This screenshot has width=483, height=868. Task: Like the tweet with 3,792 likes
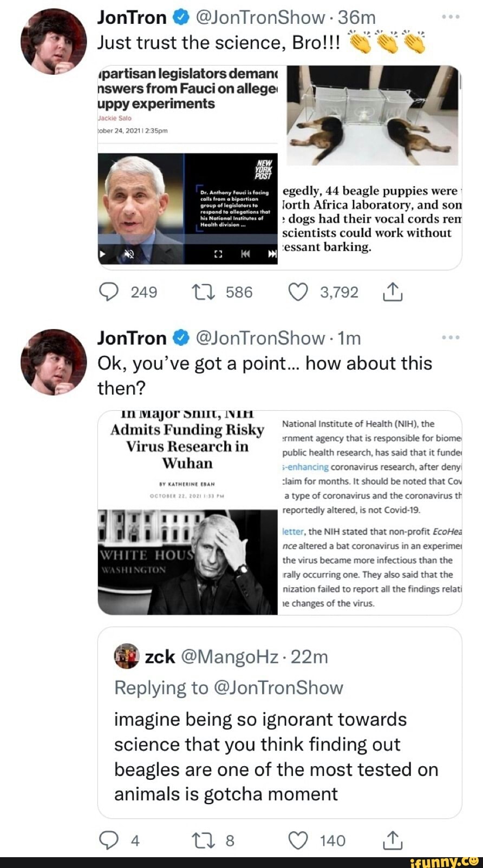point(297,292)
